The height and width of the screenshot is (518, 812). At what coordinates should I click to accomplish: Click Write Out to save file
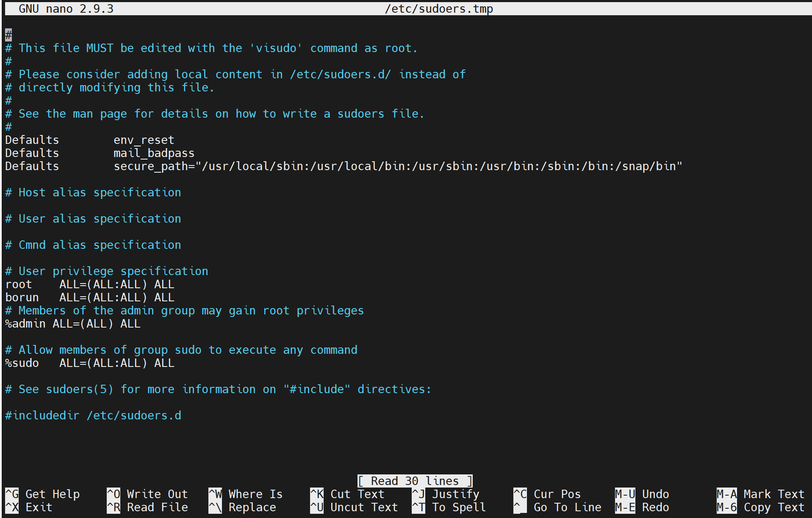pos(148,493)
